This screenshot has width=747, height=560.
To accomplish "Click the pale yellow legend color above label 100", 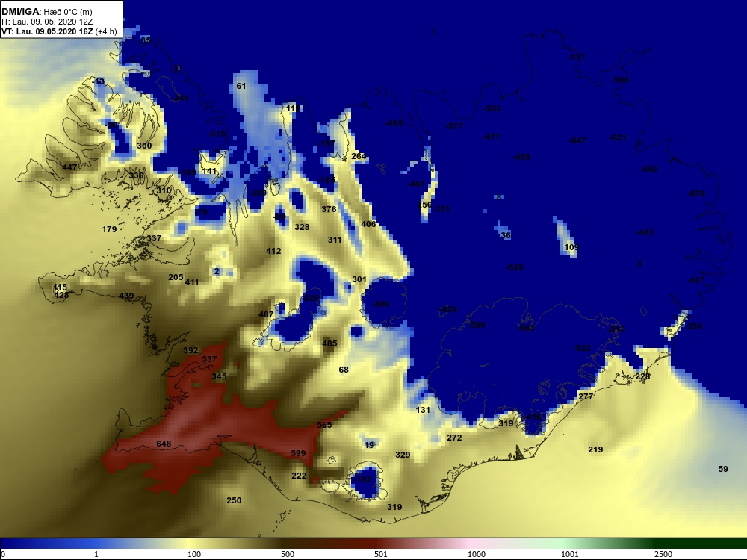I will click(x=194, y=544).
